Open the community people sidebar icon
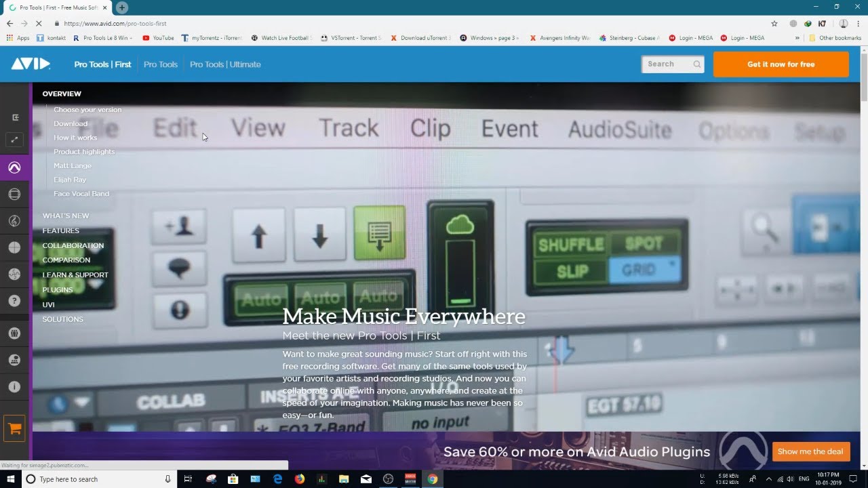868x488 pixels. click(x=15, y=333)
